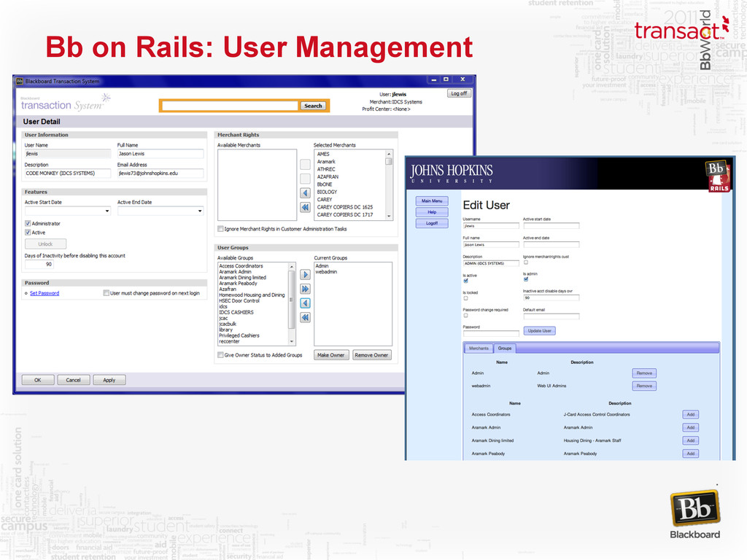747x560 pixels.
Task: Click the Selected Merchants list scroll-up arrow
Action: (390, 154)
